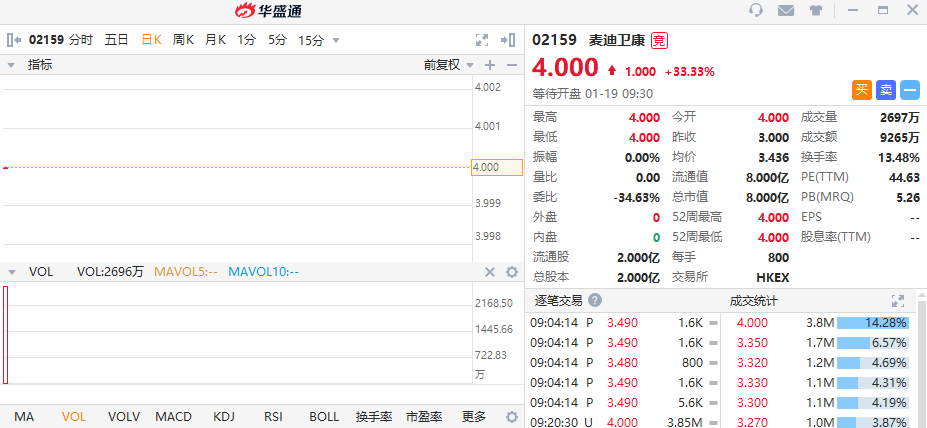Select KDJ indicator

(223, 416)
